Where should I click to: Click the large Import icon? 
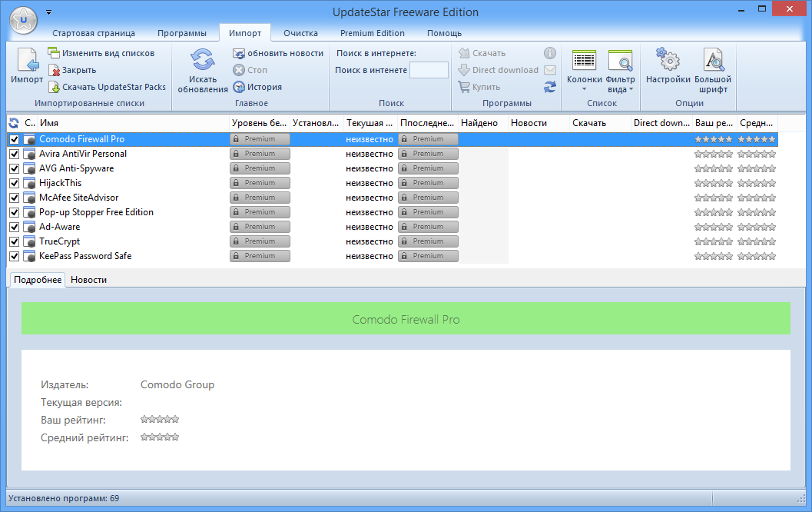point(27,60)
